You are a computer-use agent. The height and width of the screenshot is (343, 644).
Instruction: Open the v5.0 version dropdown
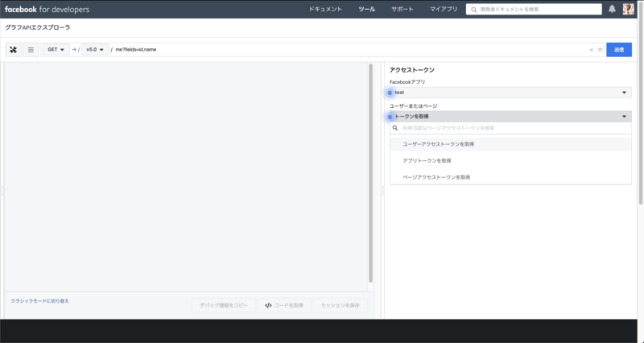(95, 50)
